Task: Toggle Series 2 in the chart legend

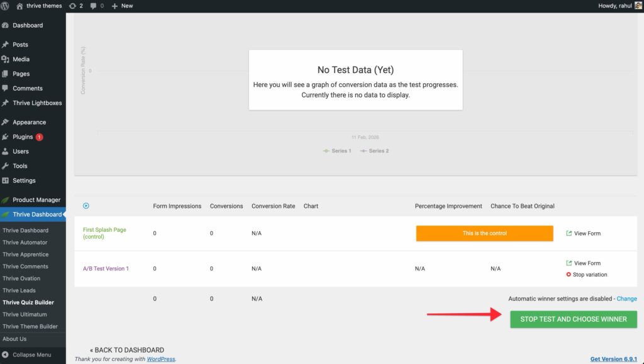Action: pos(374,151)
